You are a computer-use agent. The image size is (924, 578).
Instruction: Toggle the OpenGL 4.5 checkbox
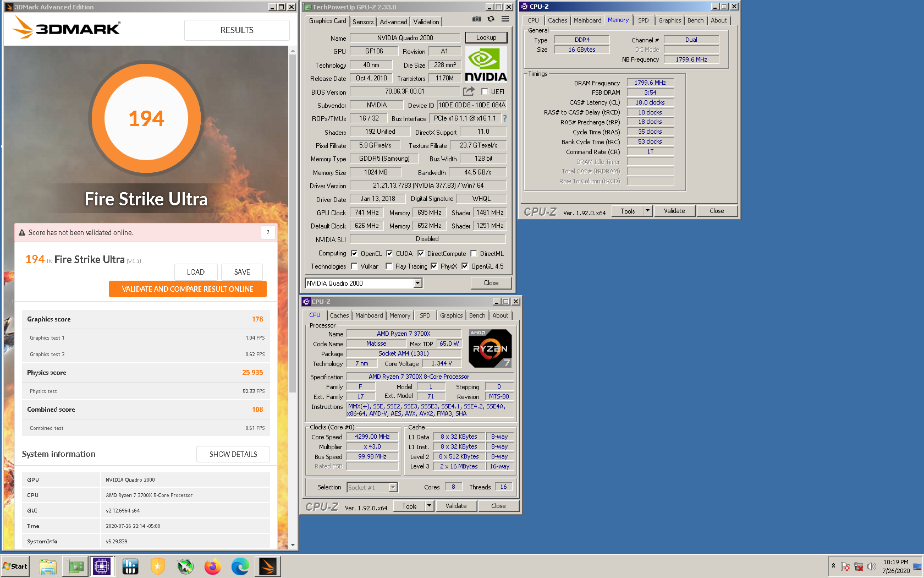point(465,266)
